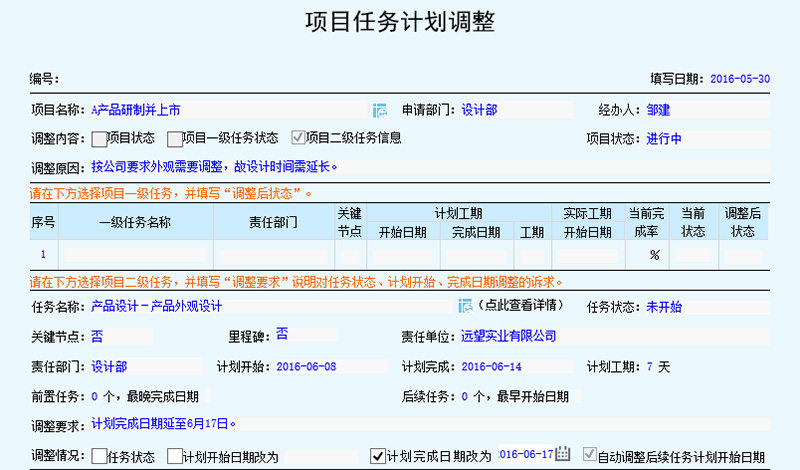This screenshot has width=800, height=470.
Task: Enable the 任务状态 adjustment checkbox
Action: tap(98, 457)
